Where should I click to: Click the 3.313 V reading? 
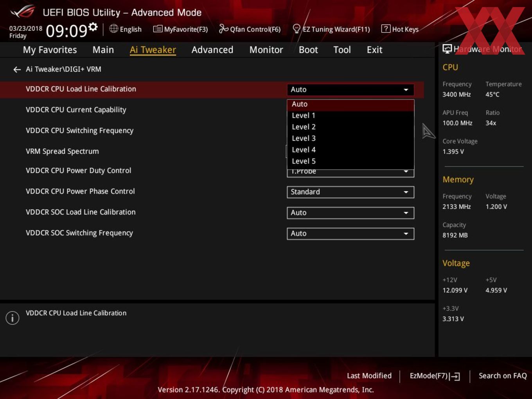click(x=453, y=319)
